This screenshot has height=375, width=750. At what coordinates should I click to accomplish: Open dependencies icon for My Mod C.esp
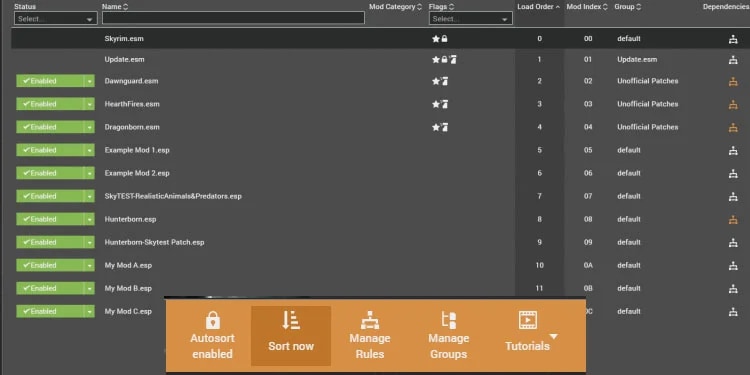(733, 311)
